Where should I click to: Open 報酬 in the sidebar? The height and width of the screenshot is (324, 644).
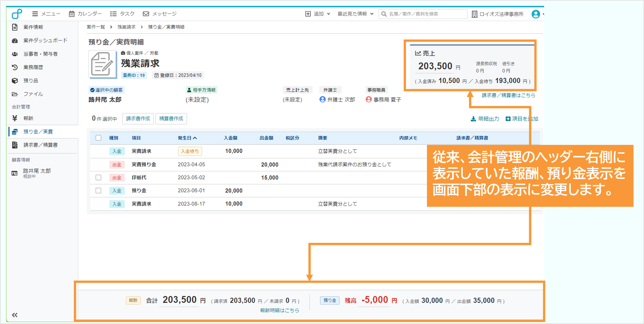click(x=28, y=118)
